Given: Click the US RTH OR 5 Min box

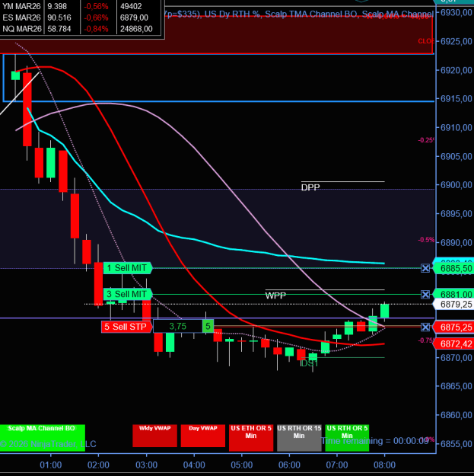Looking at the screenshot, I should [347, 437].
